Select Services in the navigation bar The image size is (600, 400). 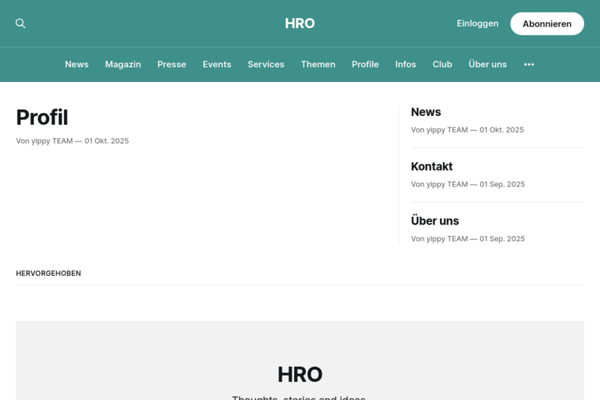pos(266,64)
